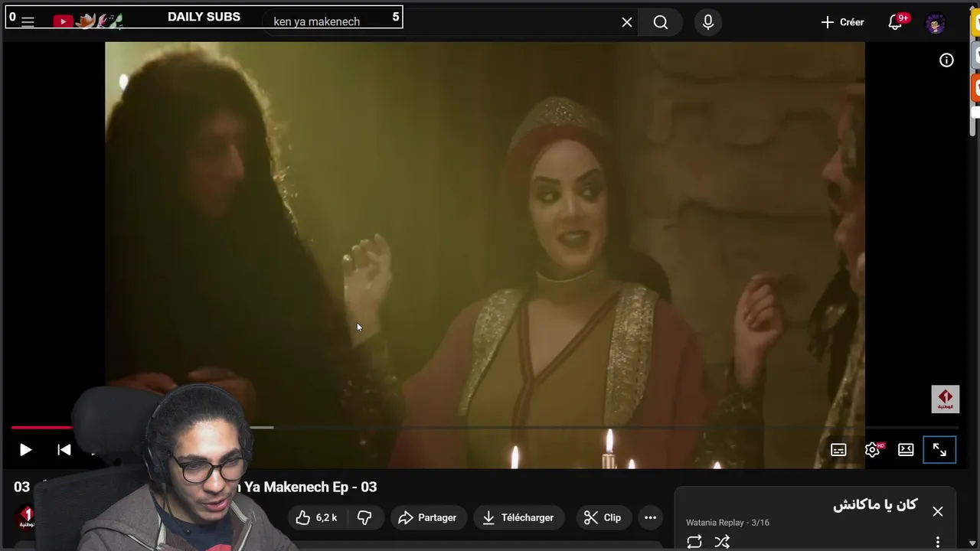Screen dimensions: 980x551
Task: Share the video via Partager
Action: coord(428,518)
